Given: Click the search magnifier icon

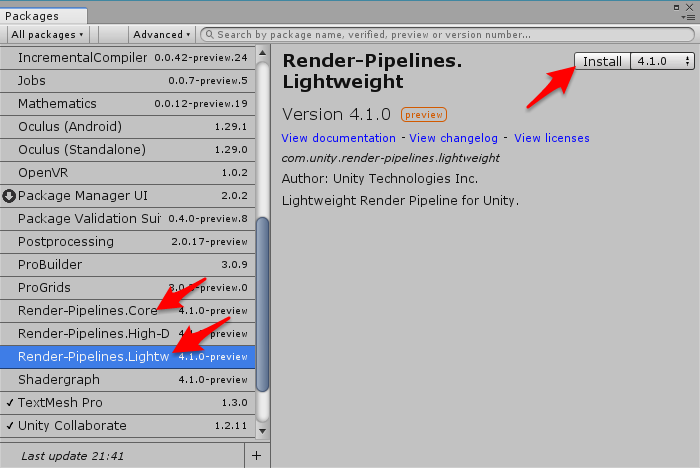Looking at the screenshot, I should 209,34.
